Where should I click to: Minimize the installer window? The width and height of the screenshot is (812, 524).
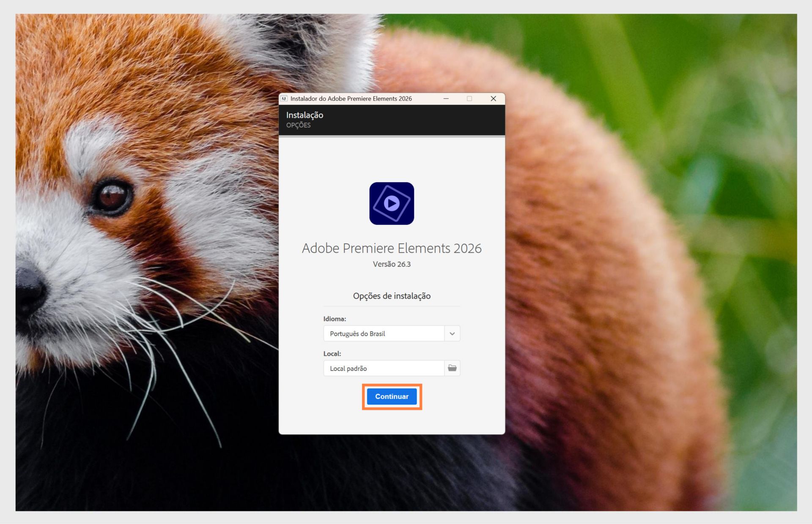click(x=446, y=98)
